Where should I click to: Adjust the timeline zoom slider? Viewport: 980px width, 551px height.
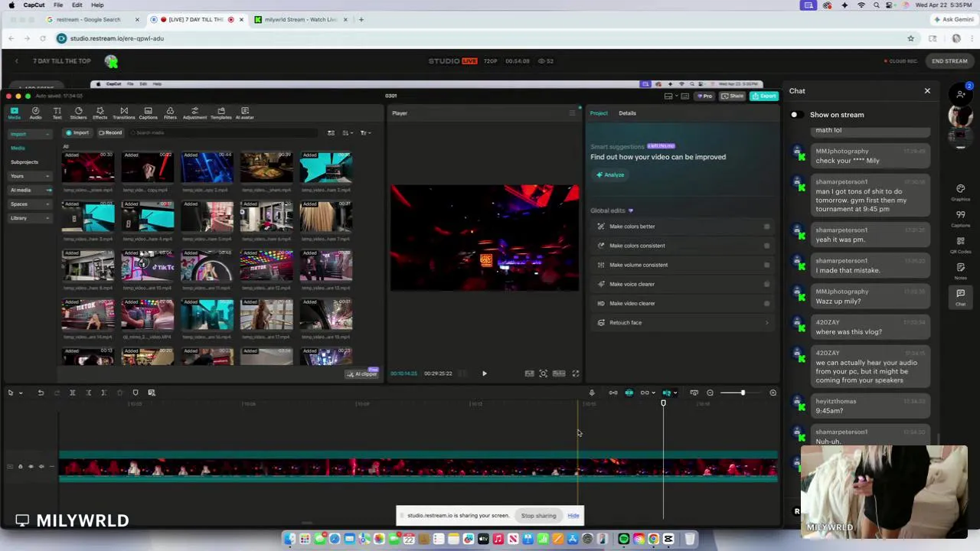pyautogui.click(x=742, y=393)
